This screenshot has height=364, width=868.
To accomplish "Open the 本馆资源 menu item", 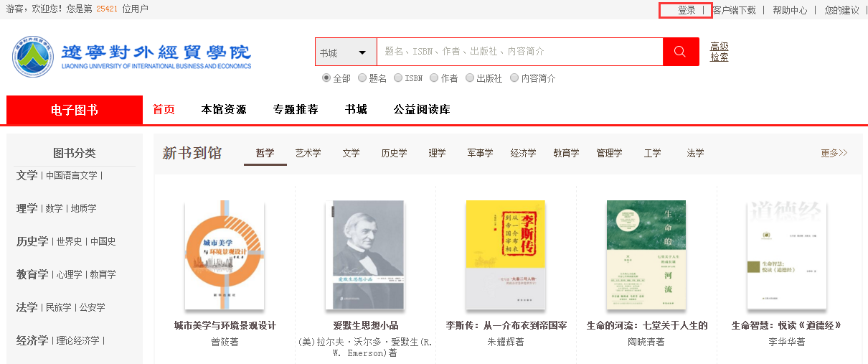I will [x=224, y=109].
